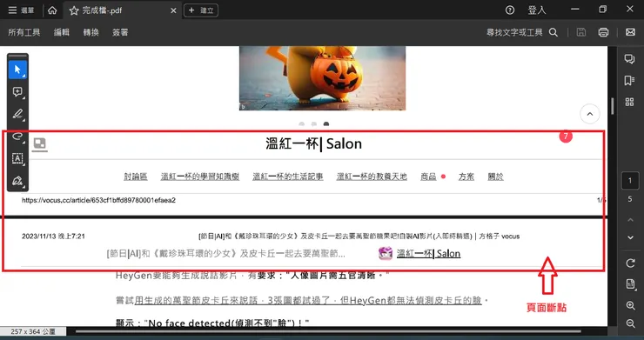Open the 溫紅一杯的生活記事 link
The image size is (644, 340).
(288, 177)
